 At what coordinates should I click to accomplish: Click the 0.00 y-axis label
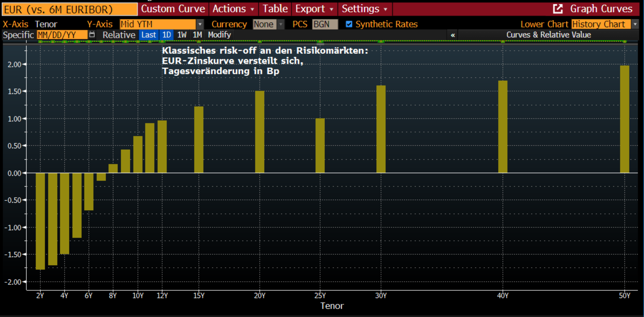tap(14, 173)
